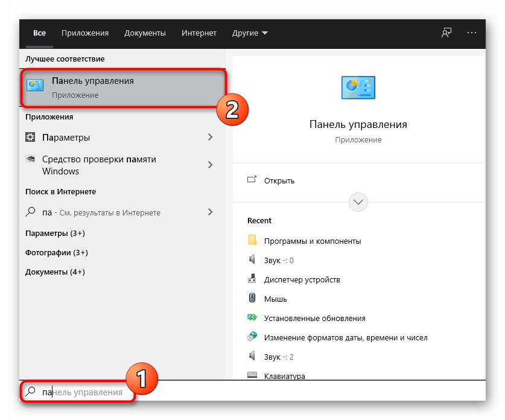Show Фотографии (3+) results group

(x=56, y=252)
